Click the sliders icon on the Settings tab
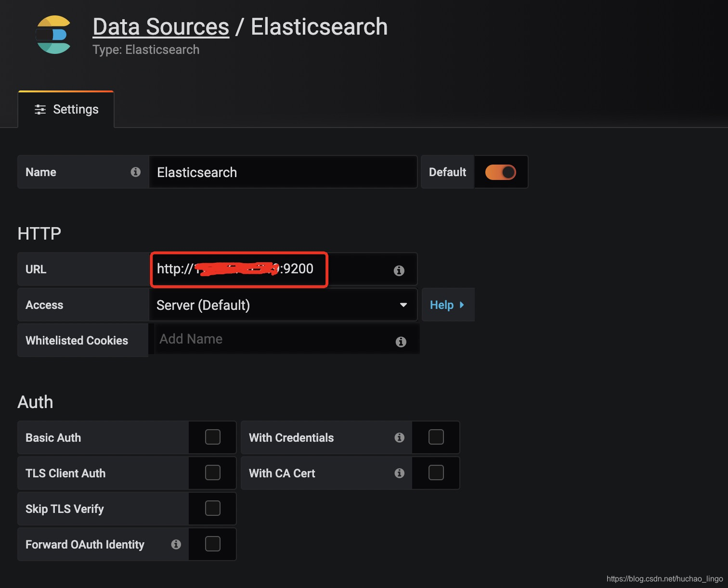Screen dimensions: 728x588 pos(40,110)
